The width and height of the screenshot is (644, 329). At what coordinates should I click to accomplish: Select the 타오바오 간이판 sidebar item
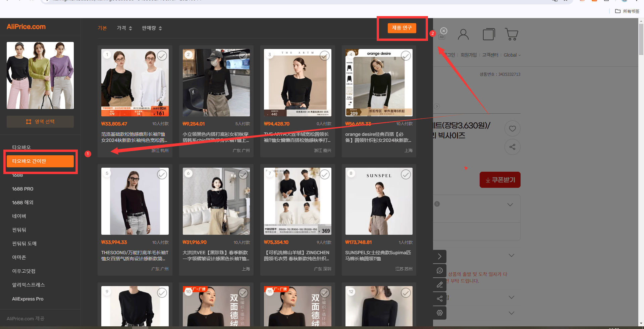point(40,161)
